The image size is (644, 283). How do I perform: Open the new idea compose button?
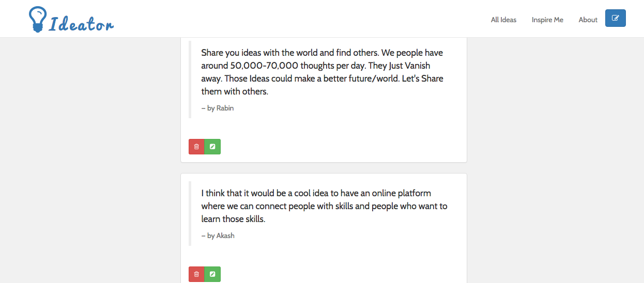(615, 18)
